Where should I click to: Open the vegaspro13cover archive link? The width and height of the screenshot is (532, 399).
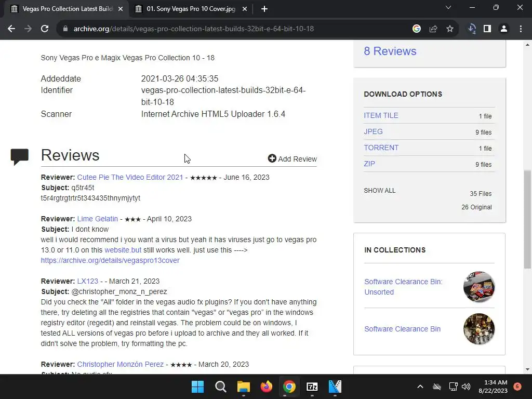110,261
